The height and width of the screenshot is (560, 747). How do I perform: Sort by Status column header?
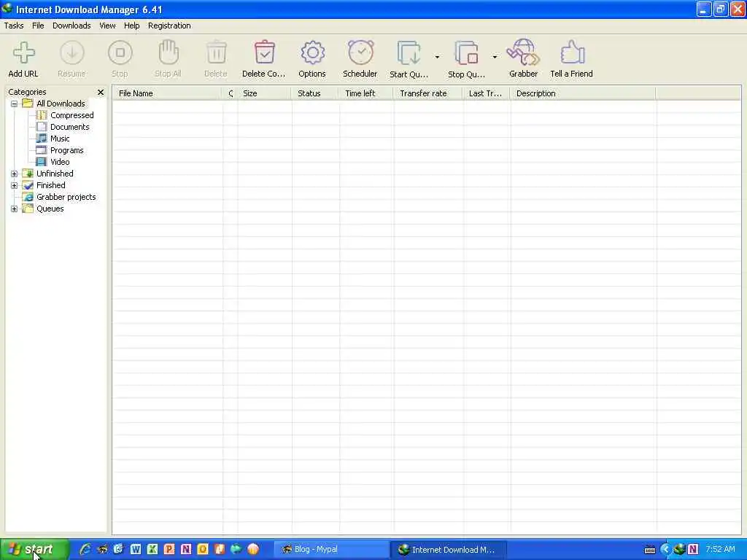[x=314, y=93]
